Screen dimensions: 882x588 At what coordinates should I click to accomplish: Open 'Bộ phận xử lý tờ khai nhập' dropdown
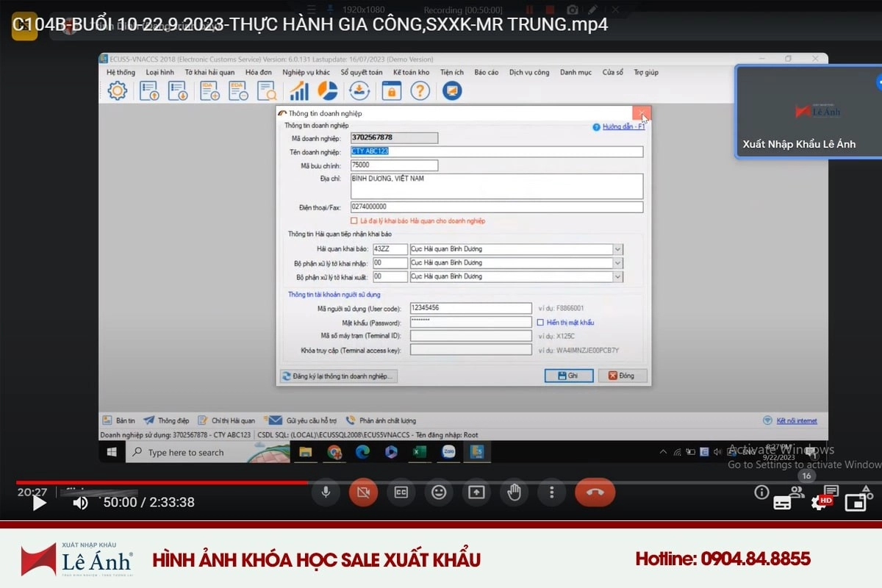pyautogui.click(x=617, y=263)
